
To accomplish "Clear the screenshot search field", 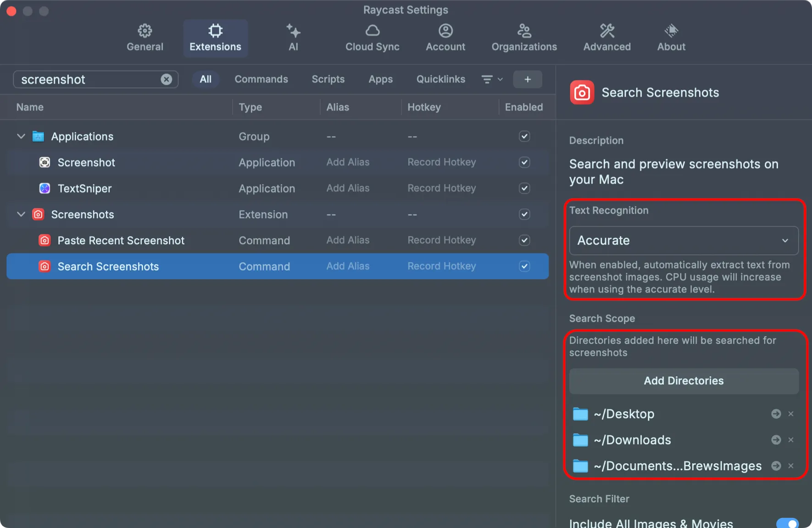I will [x=166, y=79].
